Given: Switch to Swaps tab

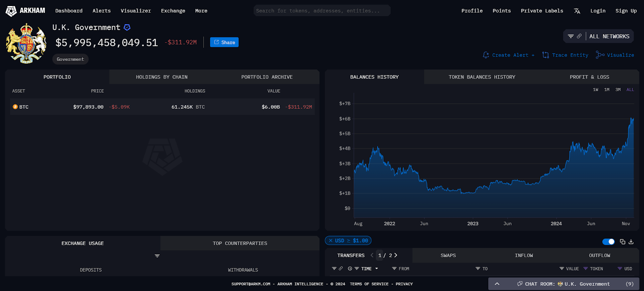Looking at the screenshot, I should [448, 256].
